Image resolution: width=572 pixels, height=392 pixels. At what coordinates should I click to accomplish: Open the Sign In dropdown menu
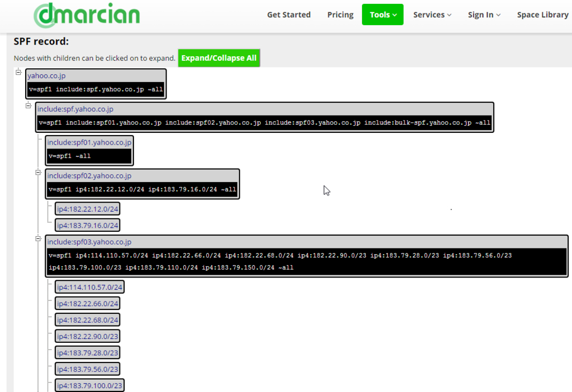484,15
